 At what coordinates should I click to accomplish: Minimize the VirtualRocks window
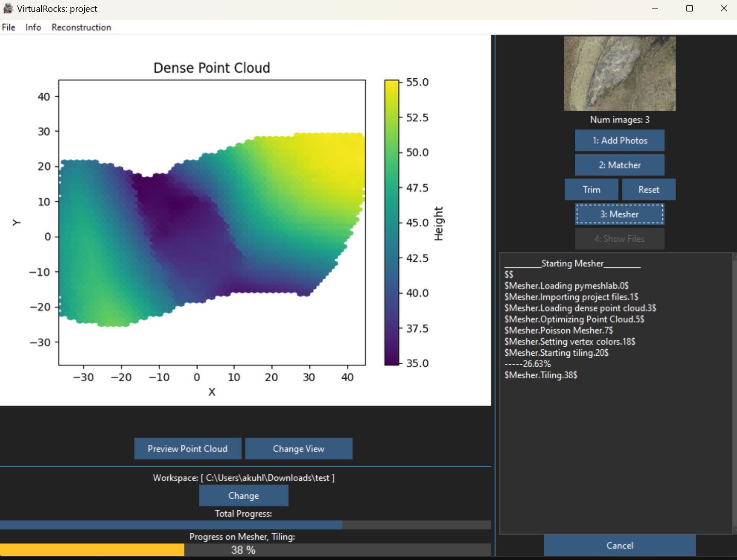tap(655, 9)
